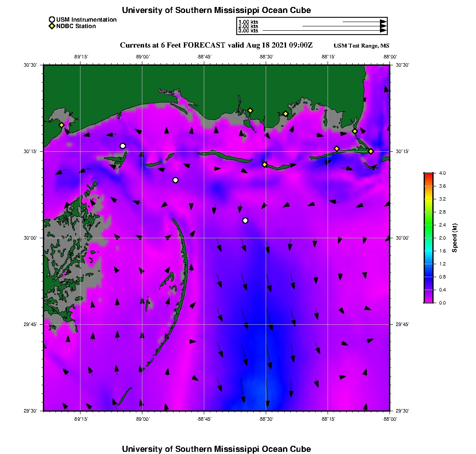Screen dimensions: 476x454
Task: Click the southernmost USM instrumentation circle marker
Action: point(245,221)
